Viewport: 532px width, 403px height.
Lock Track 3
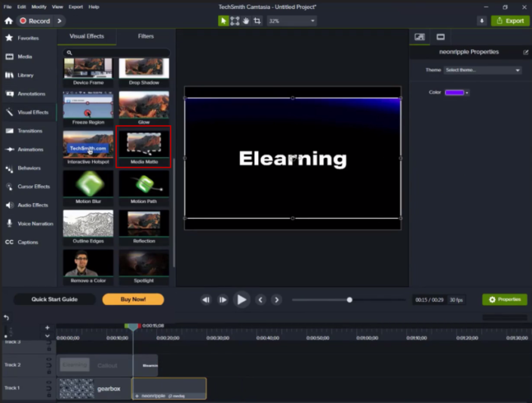(49, 349)
